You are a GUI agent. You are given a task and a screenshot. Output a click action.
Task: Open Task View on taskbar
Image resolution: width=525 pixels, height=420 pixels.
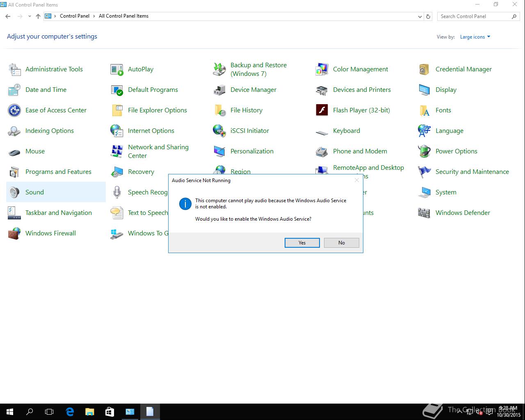coord(49,412)
